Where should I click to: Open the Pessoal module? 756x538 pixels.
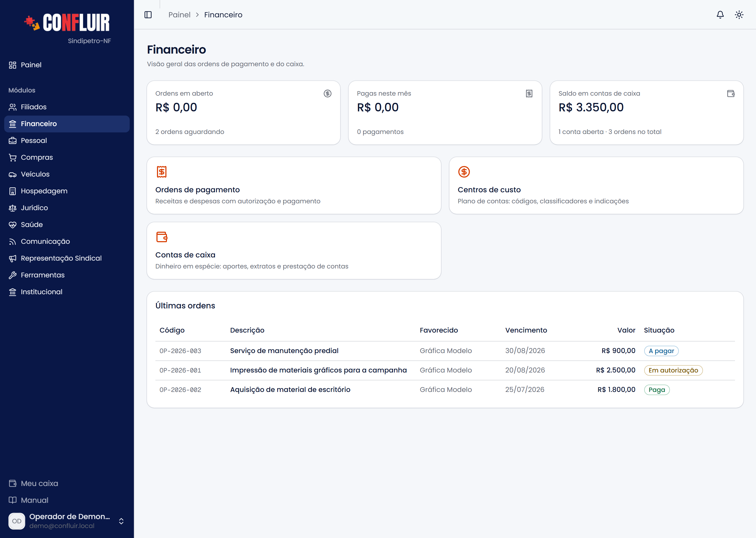pyautogui.click(x=67, y=141)
